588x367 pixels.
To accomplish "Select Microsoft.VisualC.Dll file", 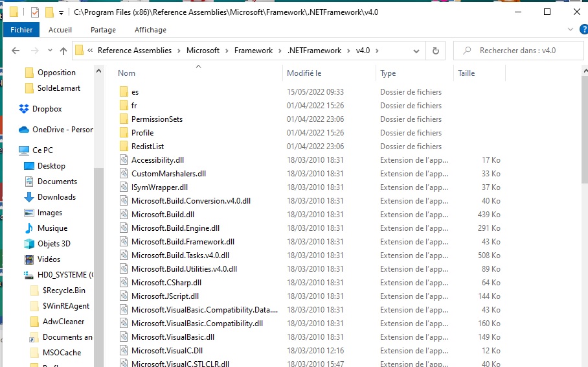I will (x=167, y=351).
